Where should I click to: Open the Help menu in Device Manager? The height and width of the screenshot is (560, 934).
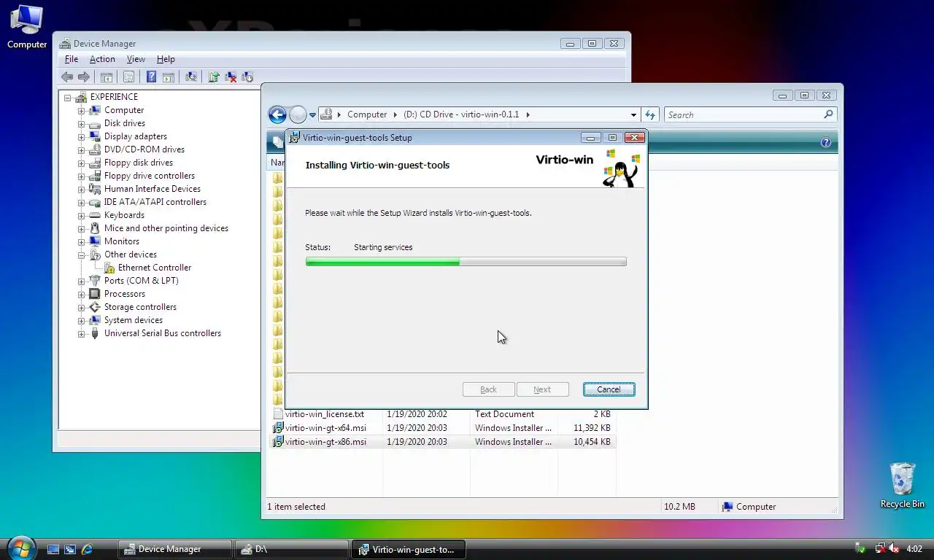point(166,59)
